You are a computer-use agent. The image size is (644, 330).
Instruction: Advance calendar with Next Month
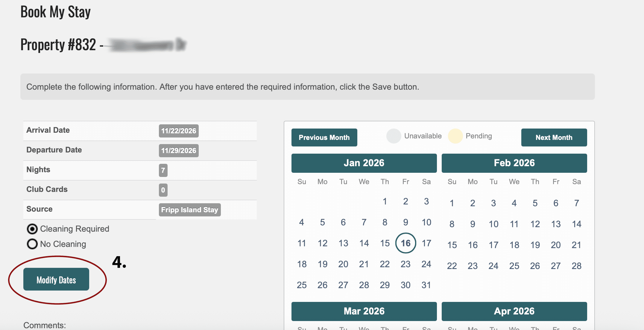554,137
